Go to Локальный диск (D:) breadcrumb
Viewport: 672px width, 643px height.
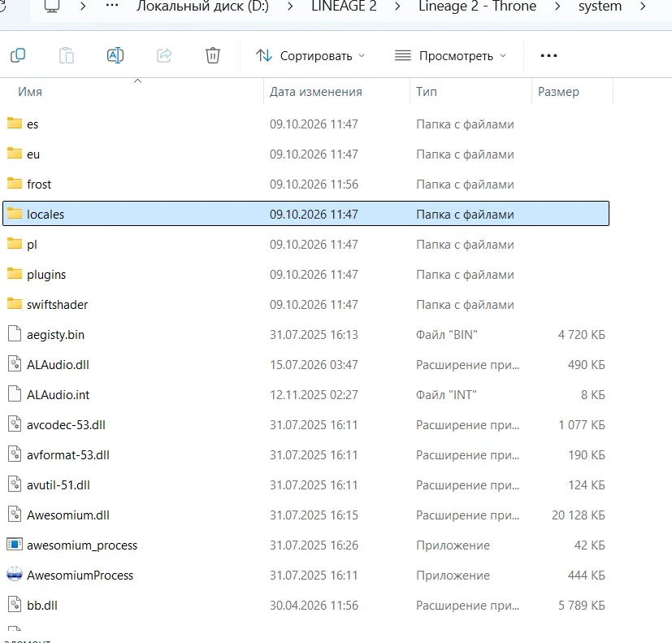202,7
